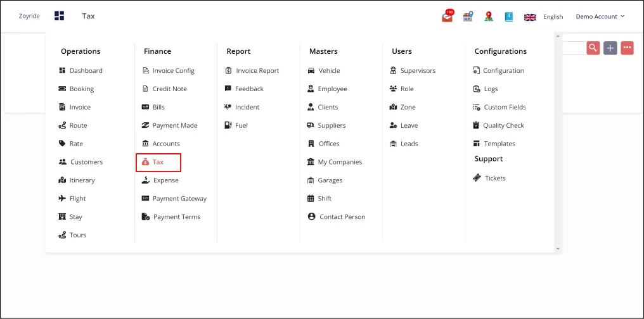Click the menu scrollbar down arrow
Image resolution: width=644 pixels, height=319 pixels.
pos(558,249)
